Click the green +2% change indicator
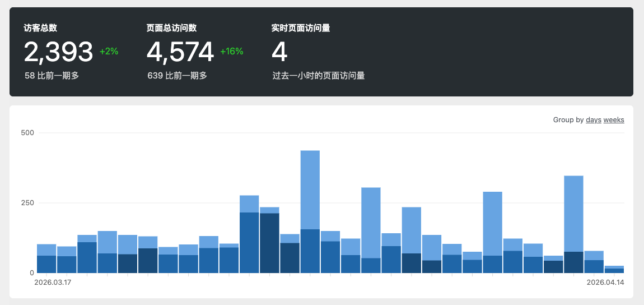644x305 pixels. [109, 52]
